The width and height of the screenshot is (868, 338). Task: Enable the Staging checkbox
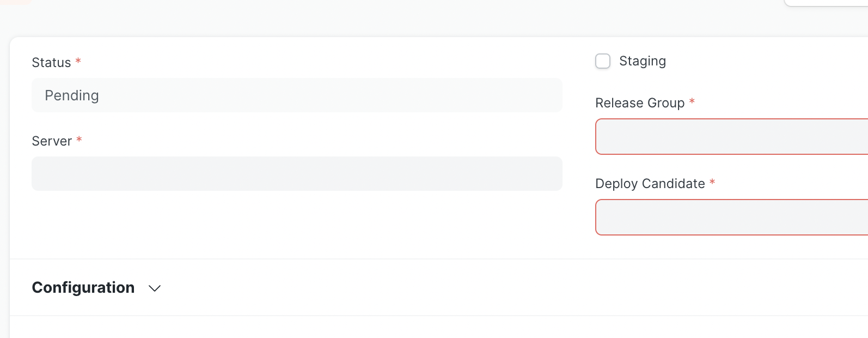[x=603, y=61]
